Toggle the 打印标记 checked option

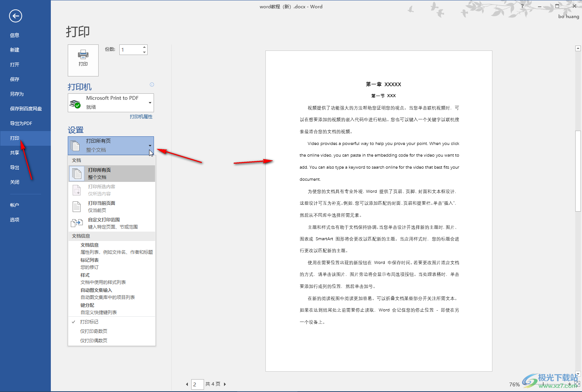click(112, 322)
